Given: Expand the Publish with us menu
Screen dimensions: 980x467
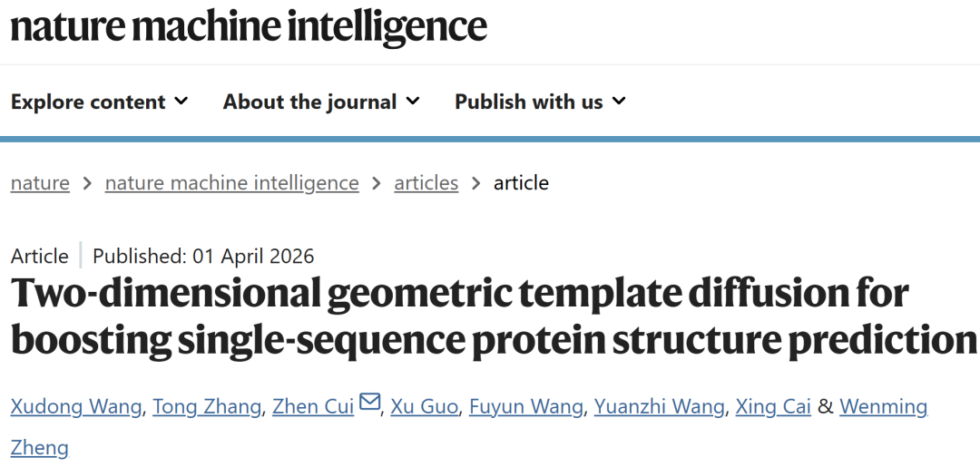Looking at the screenshot, I should click(x=540, y=102).
